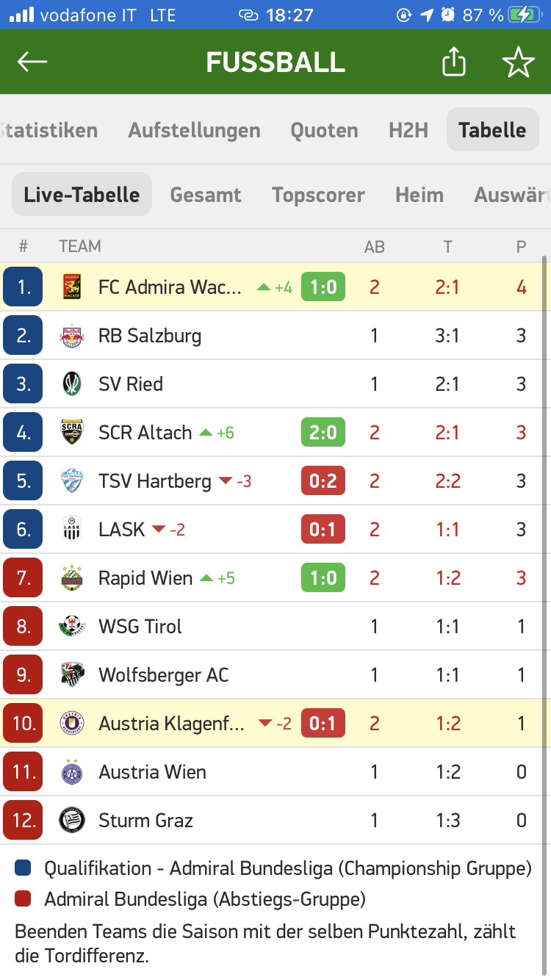The image size is (551, 980).
Task: Open the FC Admira Wacker club logo
Action: pyautogui.click(x=72, y=287)
